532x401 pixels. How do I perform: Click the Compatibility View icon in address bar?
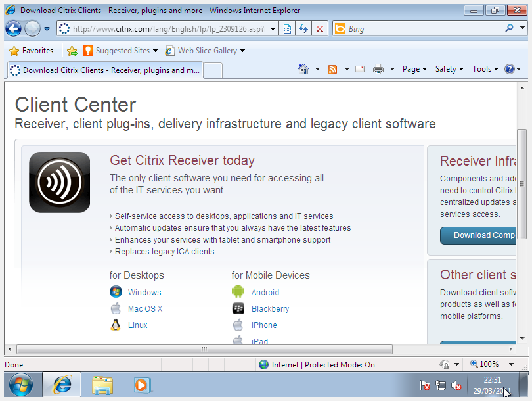(288, 29)
